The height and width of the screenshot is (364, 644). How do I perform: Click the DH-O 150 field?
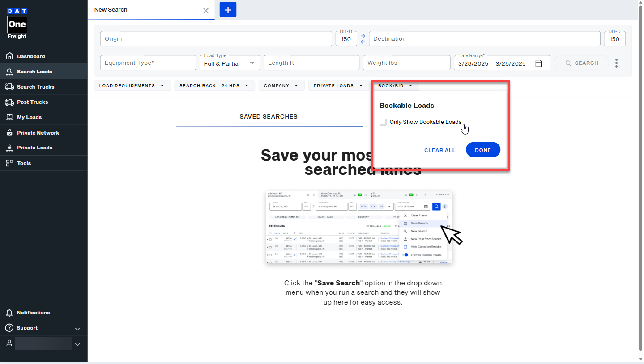[346, 38]
